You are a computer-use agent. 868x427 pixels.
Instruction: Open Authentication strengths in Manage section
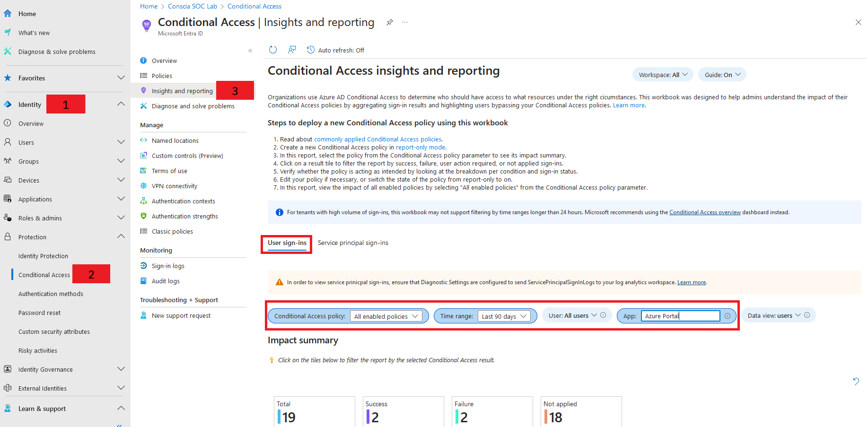point(184,216)
